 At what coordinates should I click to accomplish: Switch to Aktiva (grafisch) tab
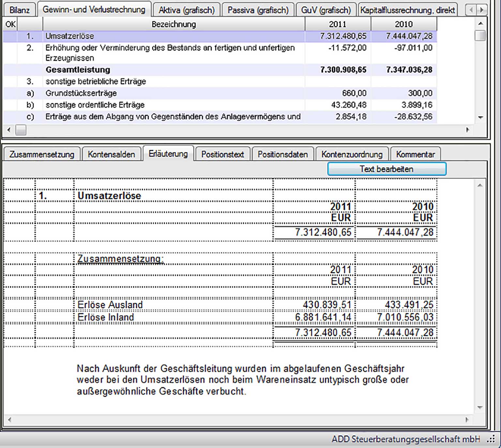pos(187,10)
